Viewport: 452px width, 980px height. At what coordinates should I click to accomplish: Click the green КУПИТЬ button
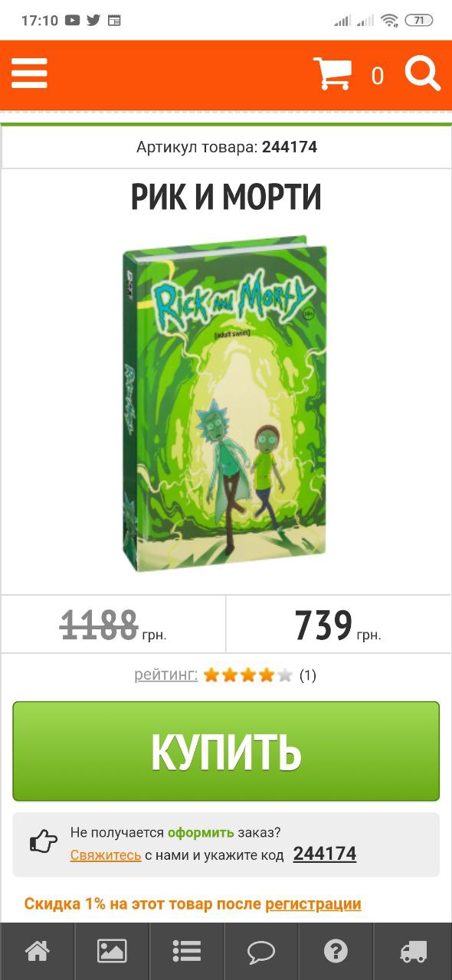(x=226, y=751)
